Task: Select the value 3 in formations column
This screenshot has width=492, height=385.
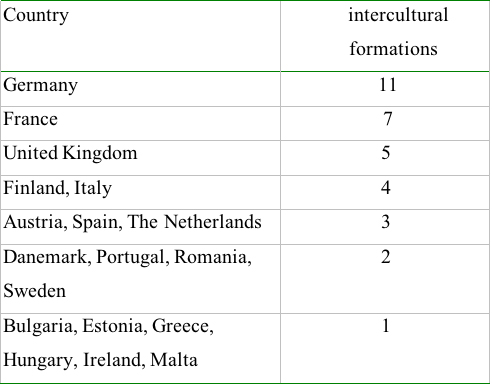Action: pyautogui.click(x=386, y=222)
